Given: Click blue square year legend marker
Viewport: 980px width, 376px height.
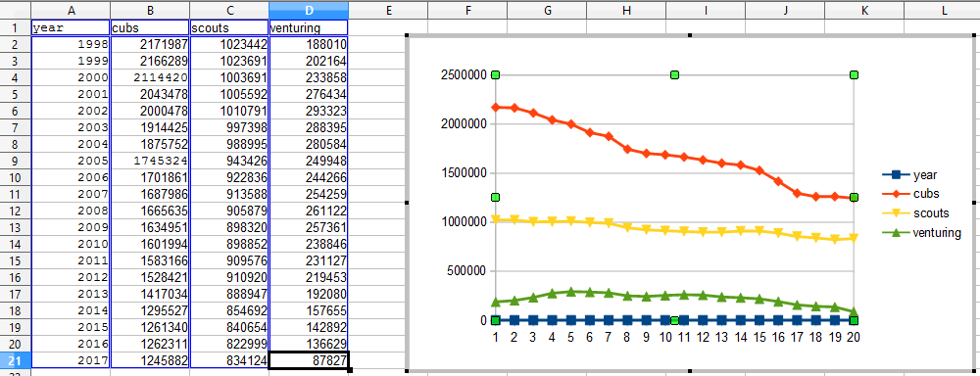Looking at the screenshot, I should pyautogui.click(x=896, y=175).
